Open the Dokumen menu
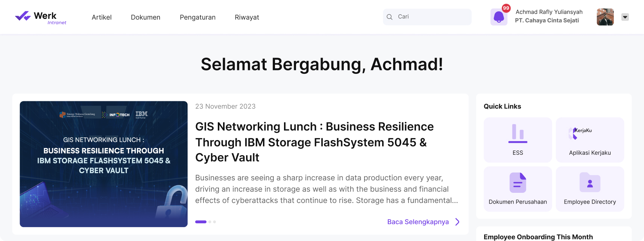 point(146,17)
